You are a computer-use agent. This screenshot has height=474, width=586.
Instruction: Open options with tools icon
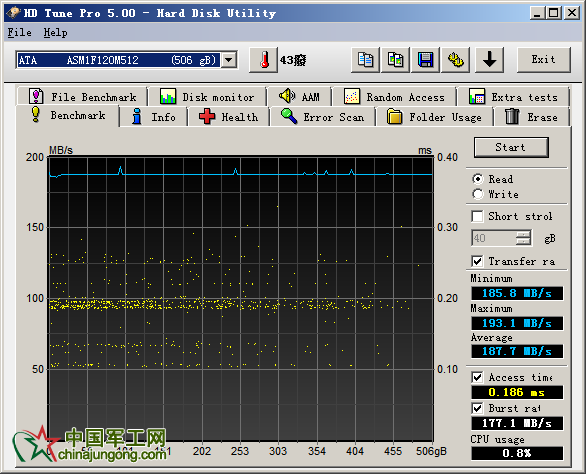point(455,60)
